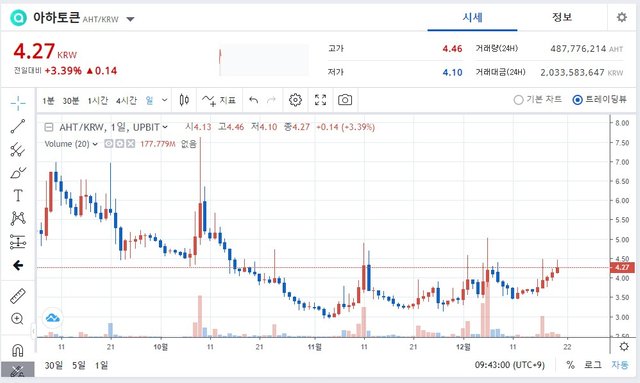Open the market pair dropdown arrow

pyautogui.click(x=130, y=19)
